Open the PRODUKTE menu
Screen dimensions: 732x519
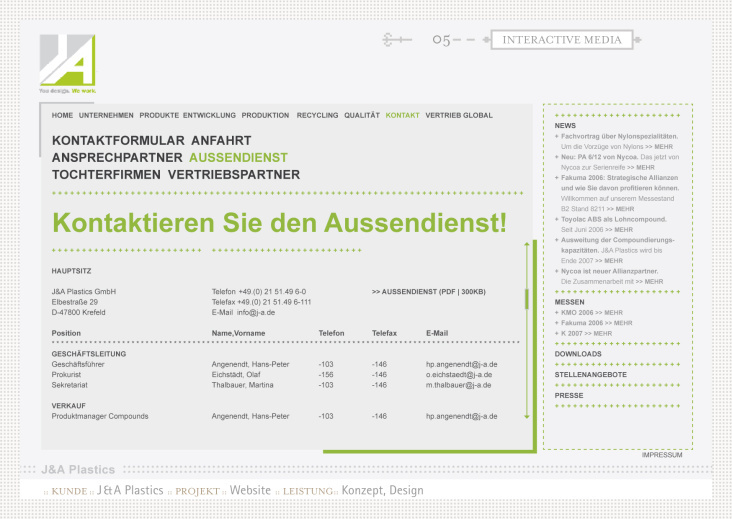[159, 116]
